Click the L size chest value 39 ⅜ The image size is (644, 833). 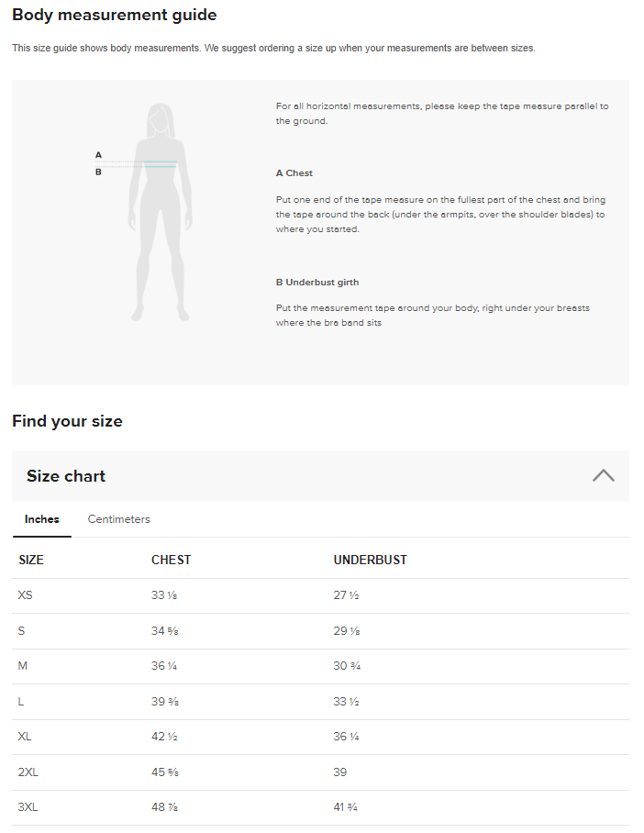(164, 702)
